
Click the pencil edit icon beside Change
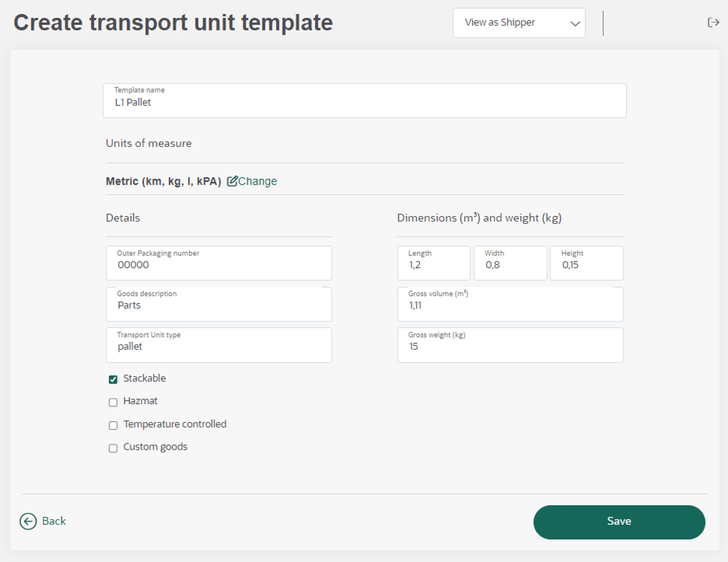coord(232,181)
